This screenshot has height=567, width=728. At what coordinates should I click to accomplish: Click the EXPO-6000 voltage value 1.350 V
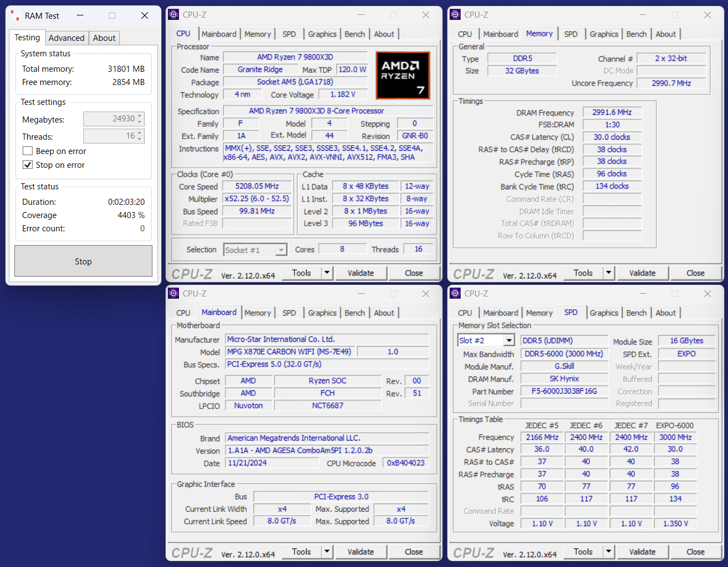click(676, 523)
